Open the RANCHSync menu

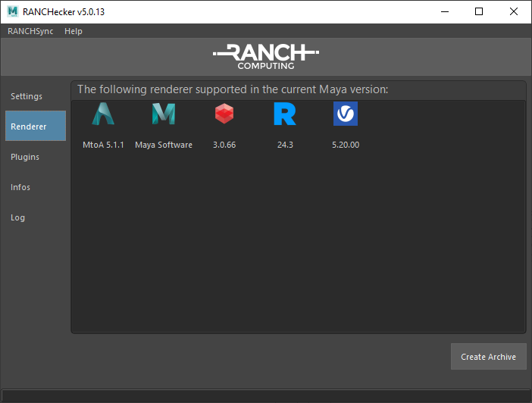(x=30, y=31)
